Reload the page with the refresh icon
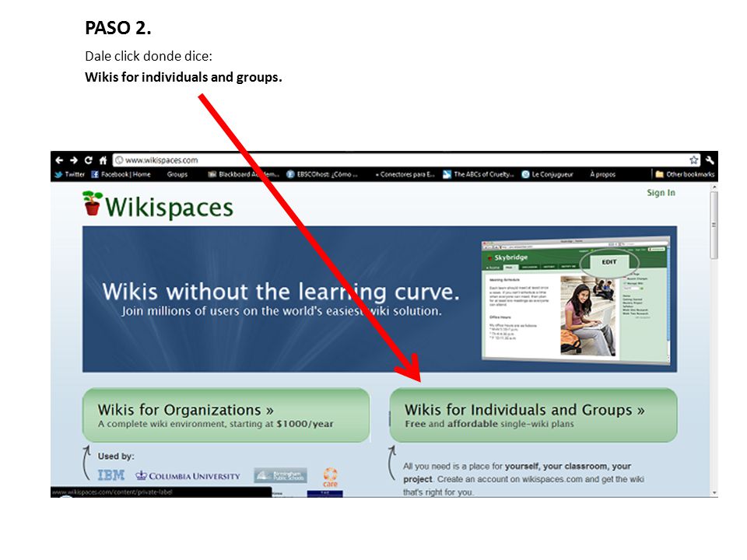 pyautogui.click(x=88, y=160)
